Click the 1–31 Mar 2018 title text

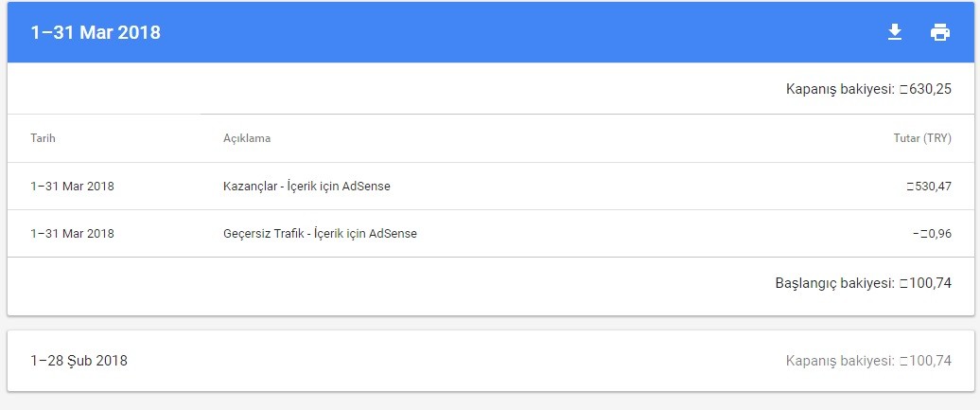tap(96, 32)
